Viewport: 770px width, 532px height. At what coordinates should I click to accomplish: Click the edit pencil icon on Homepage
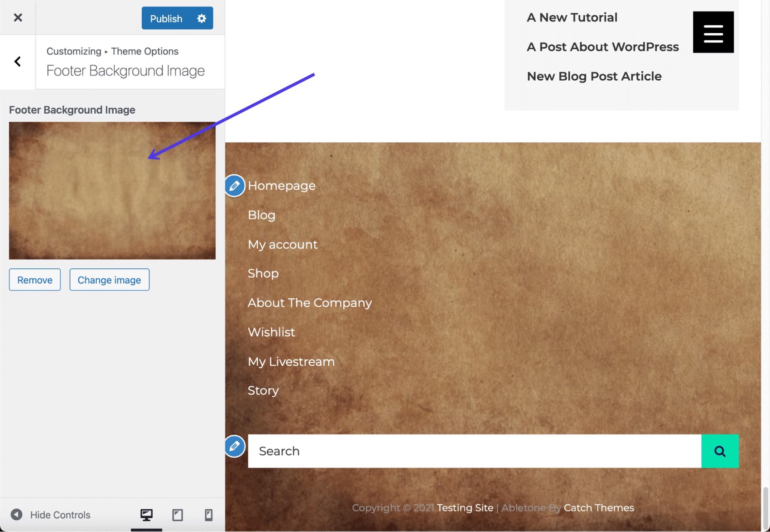235,185
